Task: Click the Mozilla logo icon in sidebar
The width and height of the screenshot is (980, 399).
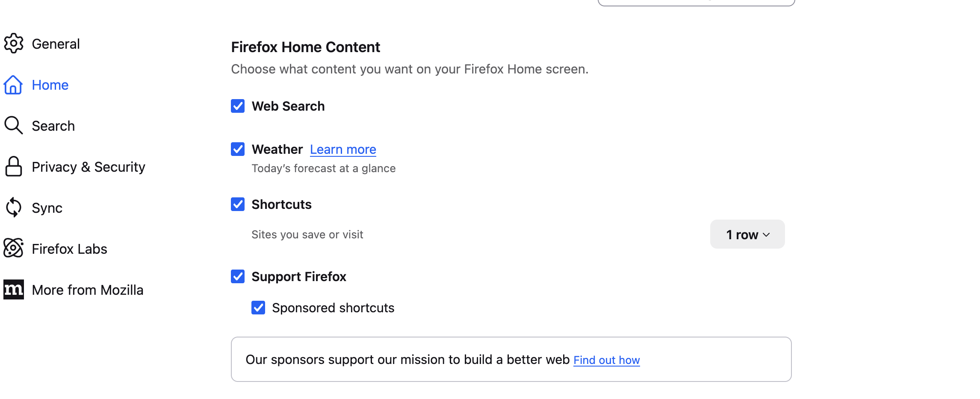Action: (x=13, y=290)
